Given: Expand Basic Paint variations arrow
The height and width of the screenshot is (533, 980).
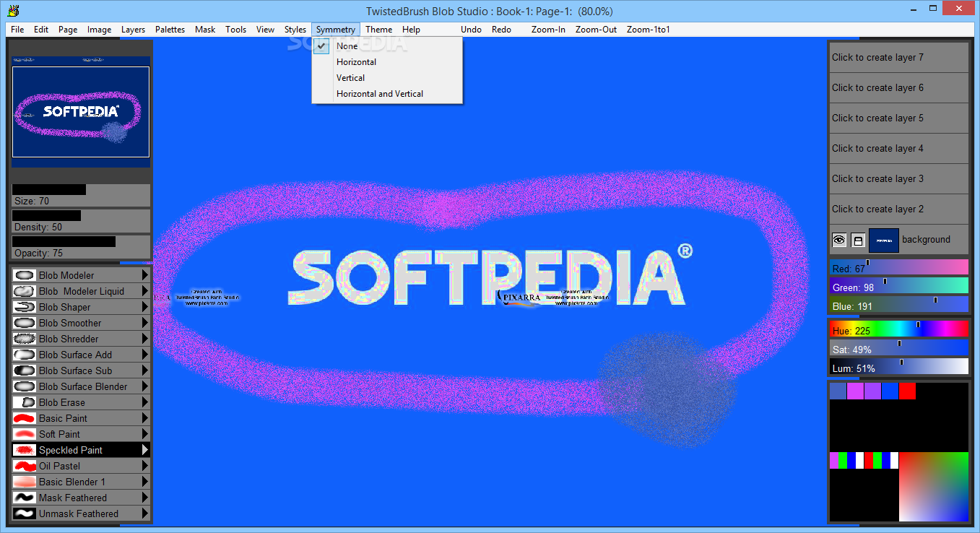Looking at the screenshot, I should (144, 418).
